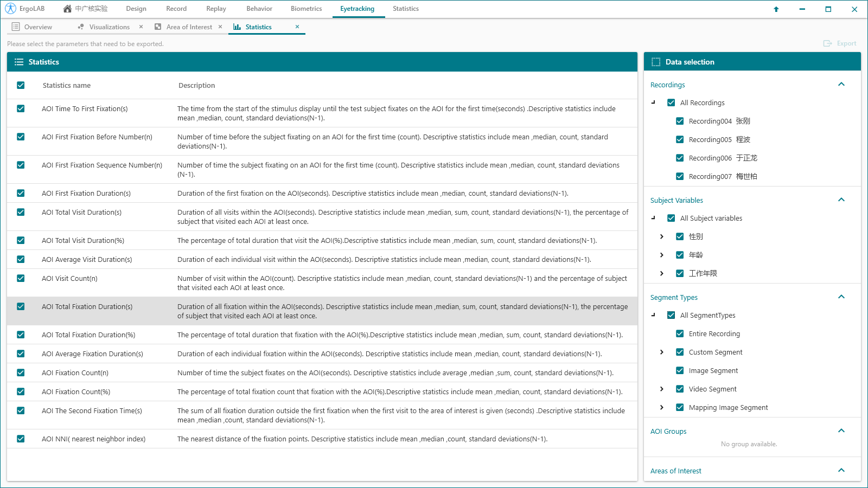Switch to the Biometrics menu tab
868x488 pixels.
click(x=306, y=9)
